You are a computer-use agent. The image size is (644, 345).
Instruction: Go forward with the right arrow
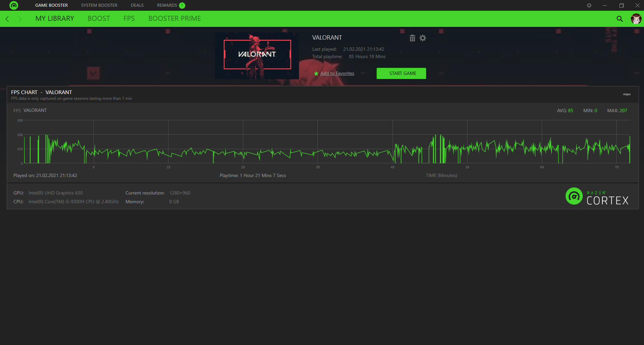coord(20,19)
